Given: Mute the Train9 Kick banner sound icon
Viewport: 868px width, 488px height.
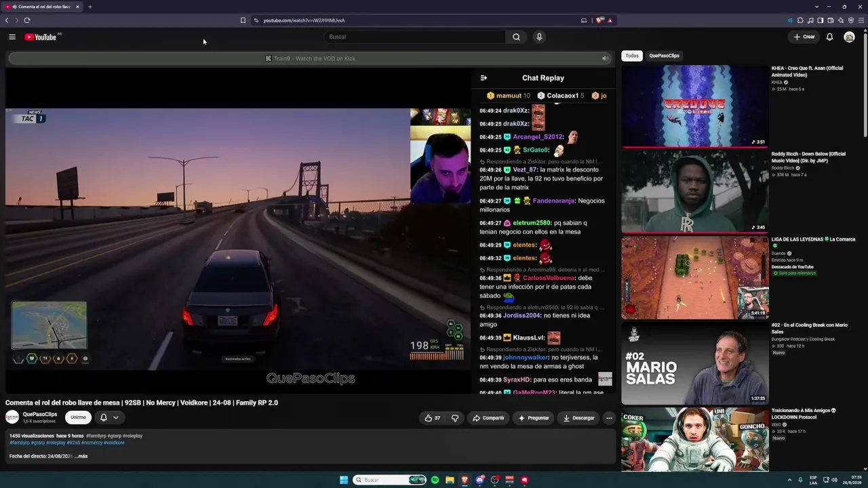Looking at the screenshot, I should click(x=606, y=58).
